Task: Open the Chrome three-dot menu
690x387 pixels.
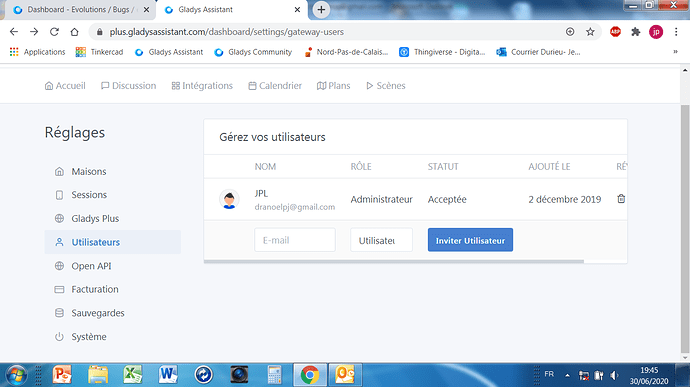Action: tap(676, 32)
